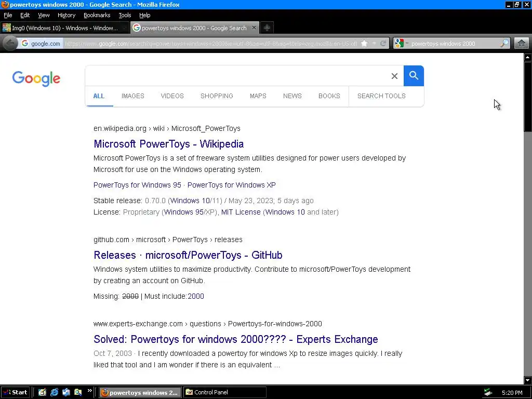Open the Edit menu
532x399 pixels.
point(25,15)
